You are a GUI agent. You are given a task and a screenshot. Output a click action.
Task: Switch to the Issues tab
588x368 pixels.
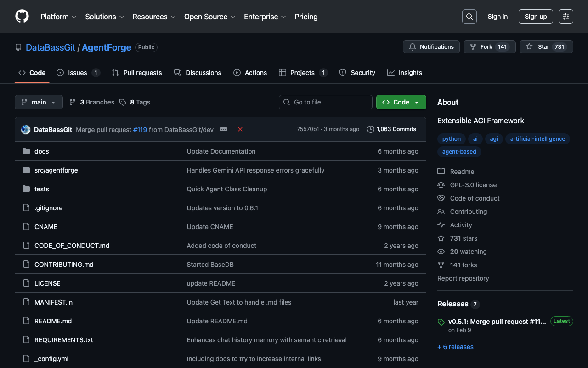coord(78,73)
